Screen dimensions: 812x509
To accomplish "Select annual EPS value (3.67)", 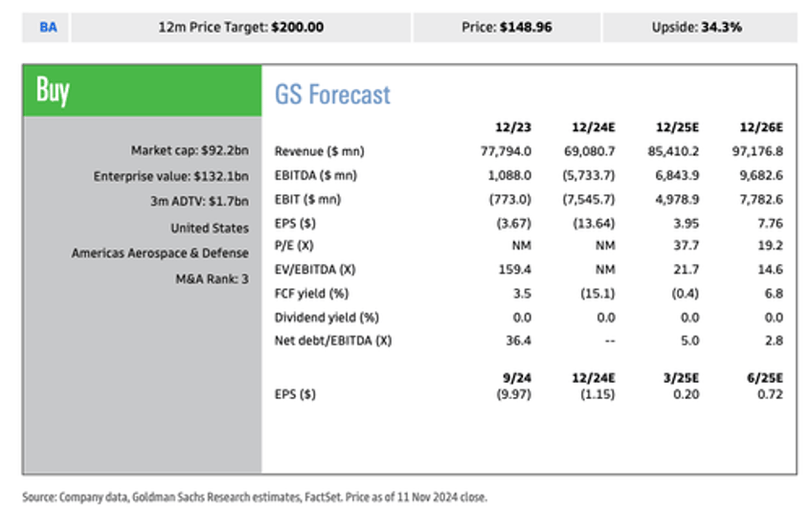I will [x=513, y=224].
